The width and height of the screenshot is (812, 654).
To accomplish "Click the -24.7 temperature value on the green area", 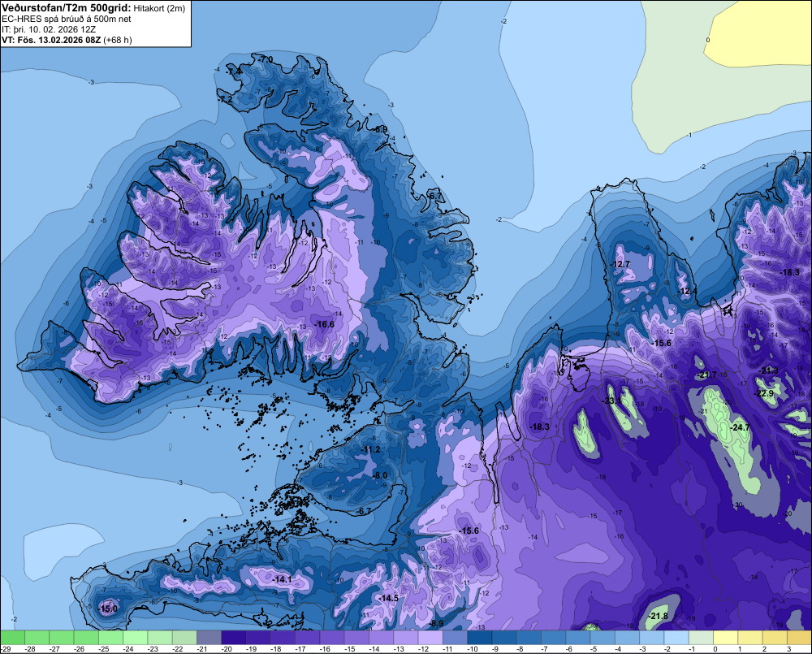I will 739,427.
